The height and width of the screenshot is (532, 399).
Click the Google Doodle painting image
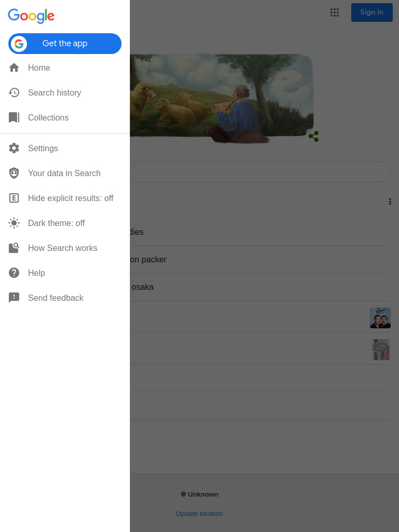pos(221,98)
